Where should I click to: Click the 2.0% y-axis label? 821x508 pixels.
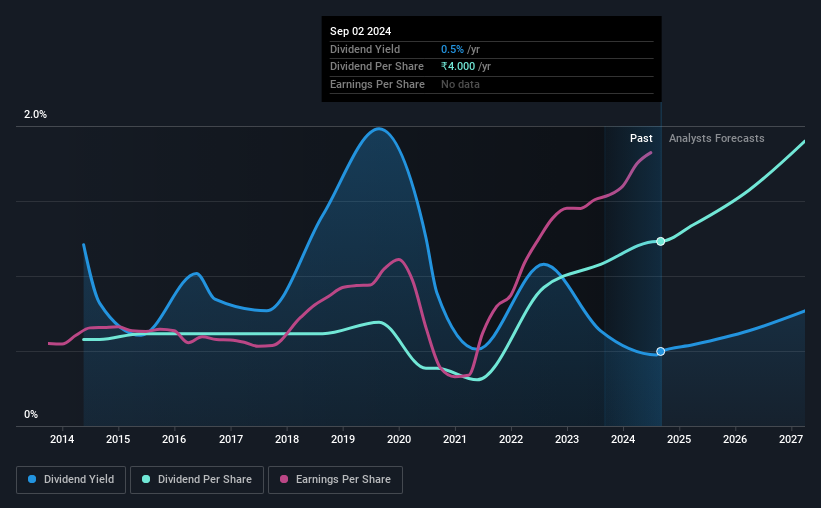pos(35,114)
